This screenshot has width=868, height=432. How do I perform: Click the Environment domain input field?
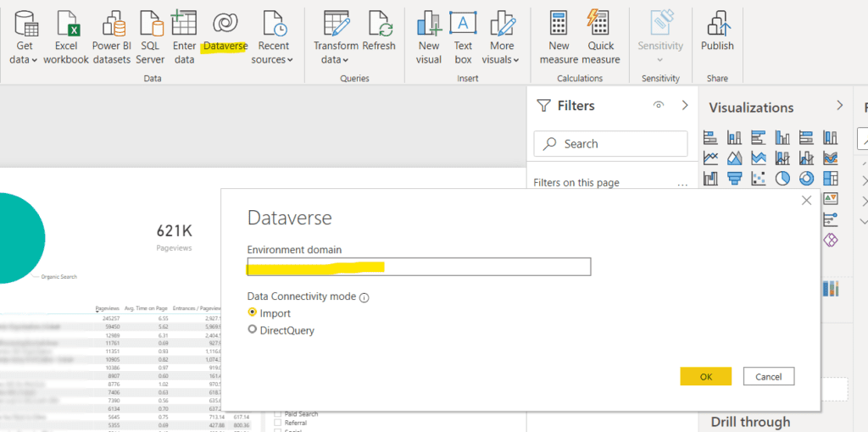[x=419, y=267]
